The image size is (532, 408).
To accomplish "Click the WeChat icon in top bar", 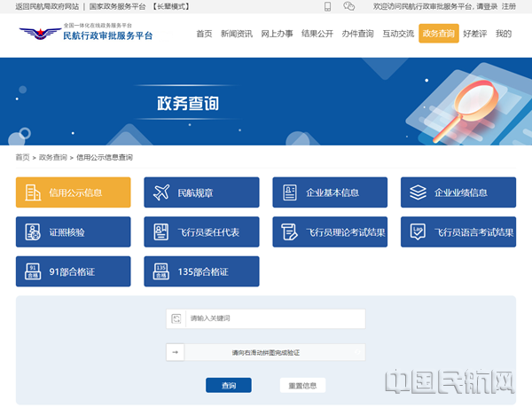I will pyautogui.click(x=348, y=6).
